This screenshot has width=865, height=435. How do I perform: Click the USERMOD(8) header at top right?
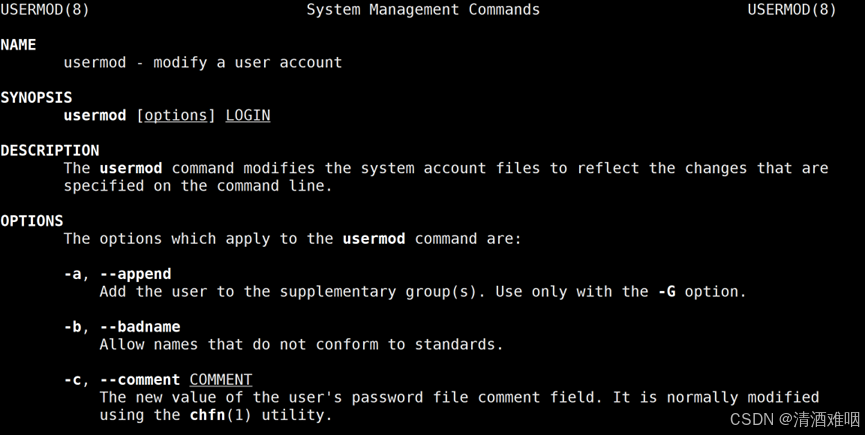click(792, 9)
